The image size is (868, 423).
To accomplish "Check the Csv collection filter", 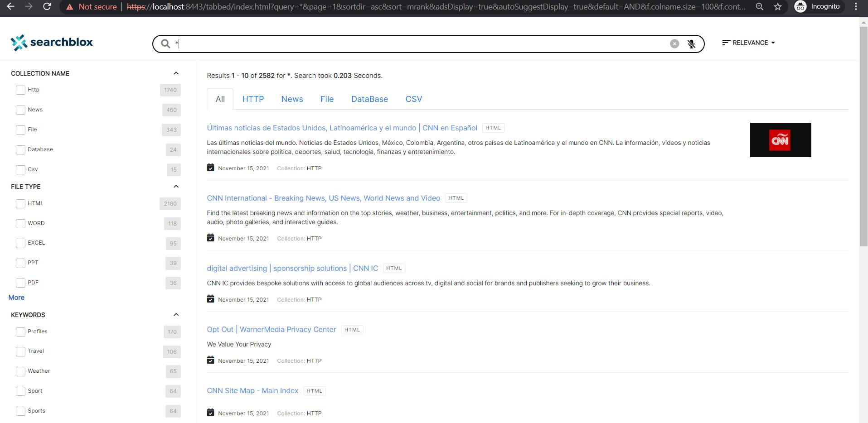I will 20,170.
